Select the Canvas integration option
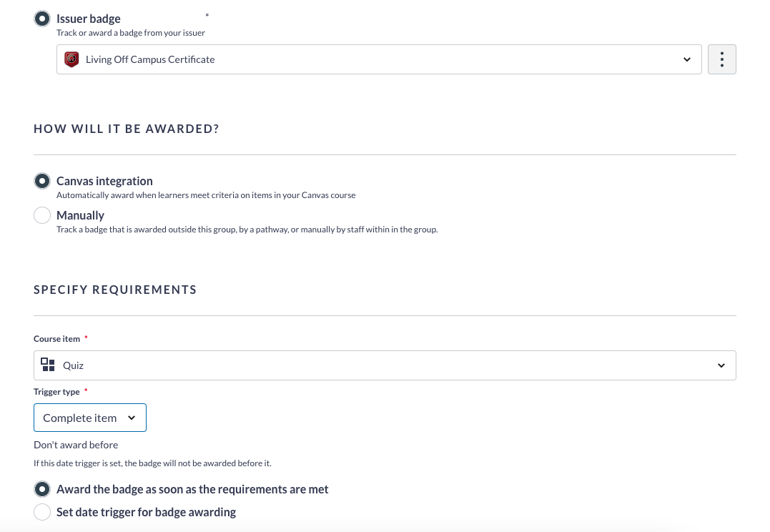 (x=41, y=180)
